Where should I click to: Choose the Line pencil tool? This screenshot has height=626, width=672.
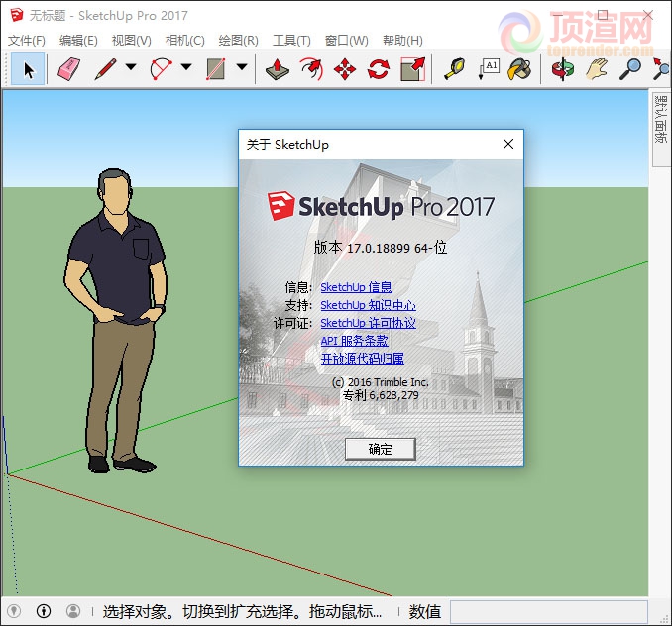point(105,69)
